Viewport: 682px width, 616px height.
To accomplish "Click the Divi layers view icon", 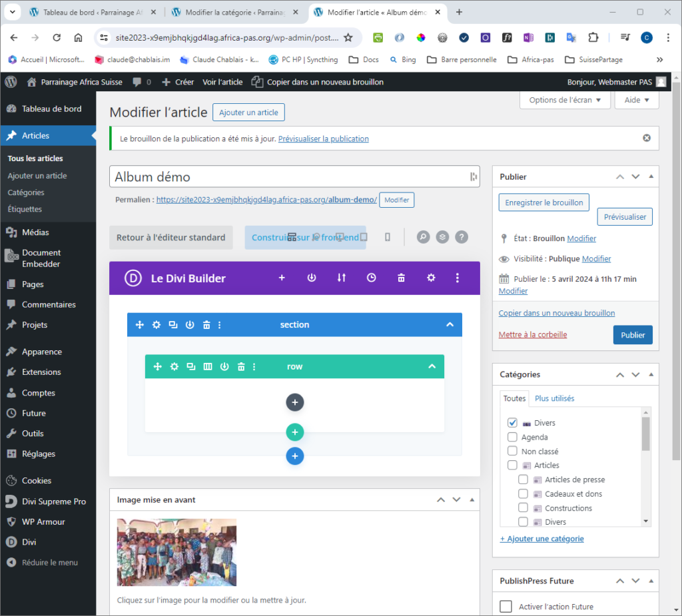I will (442, 237).
